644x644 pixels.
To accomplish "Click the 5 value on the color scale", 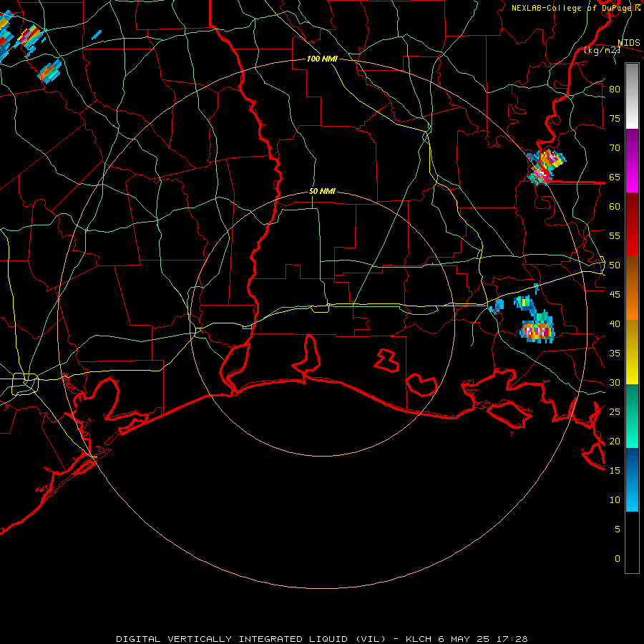I will (x=618, y=530).
